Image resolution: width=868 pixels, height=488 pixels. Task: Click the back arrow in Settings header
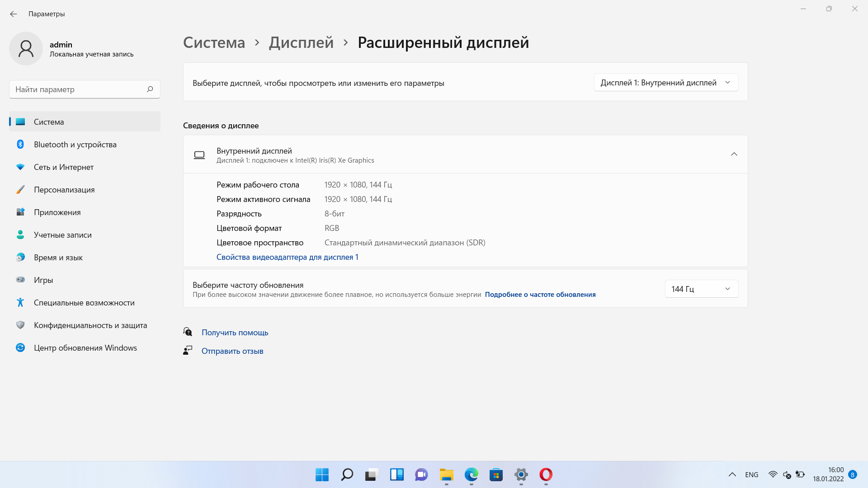14,14
